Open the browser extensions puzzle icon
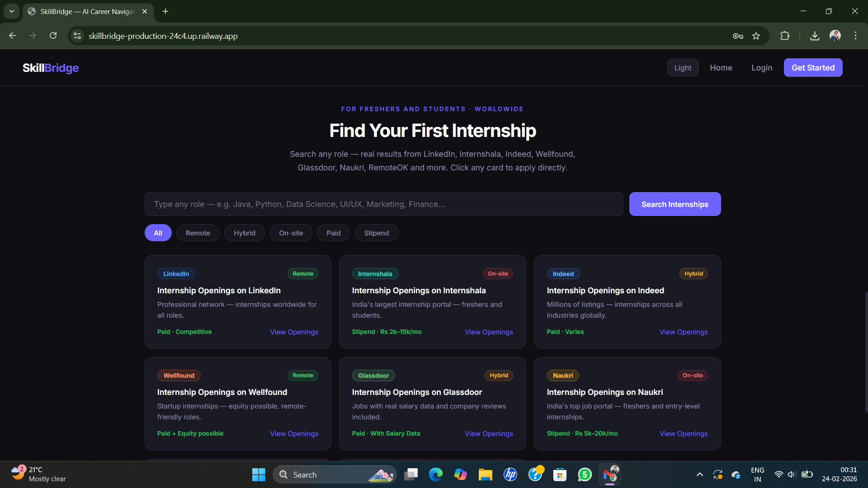 (x=785, y=36)
